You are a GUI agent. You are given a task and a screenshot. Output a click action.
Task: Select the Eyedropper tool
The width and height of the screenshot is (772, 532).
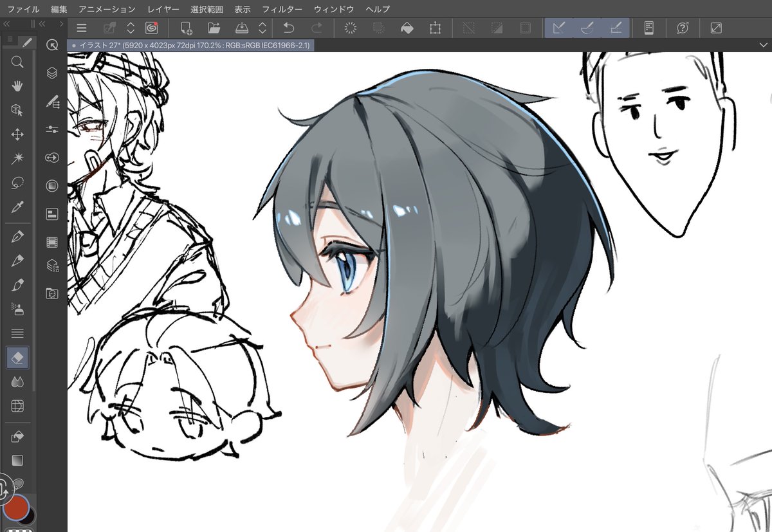17,207
